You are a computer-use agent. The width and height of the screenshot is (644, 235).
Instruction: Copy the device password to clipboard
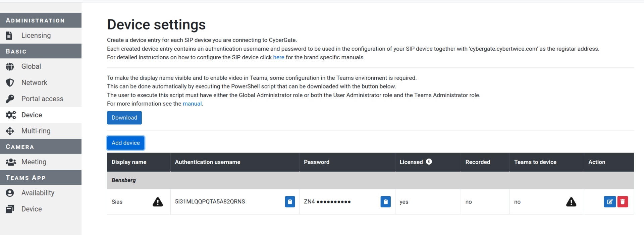385,202
